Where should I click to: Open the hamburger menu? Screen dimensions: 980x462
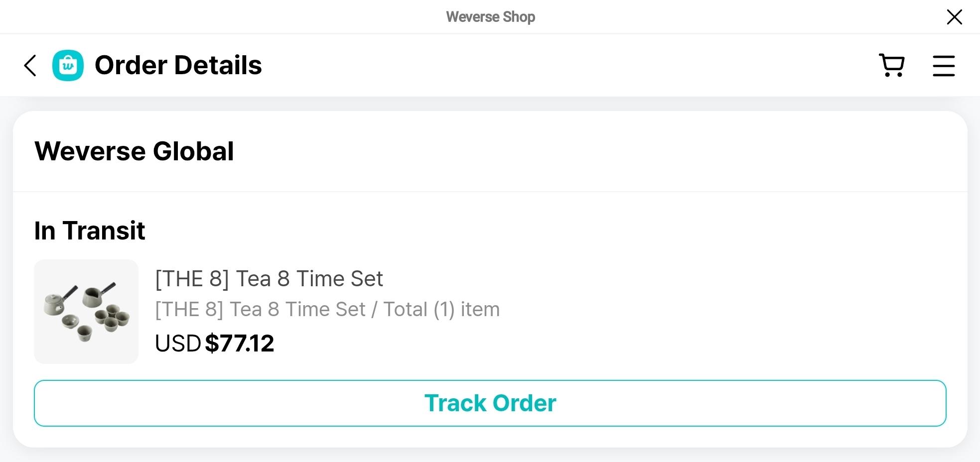tap(944, 66)
